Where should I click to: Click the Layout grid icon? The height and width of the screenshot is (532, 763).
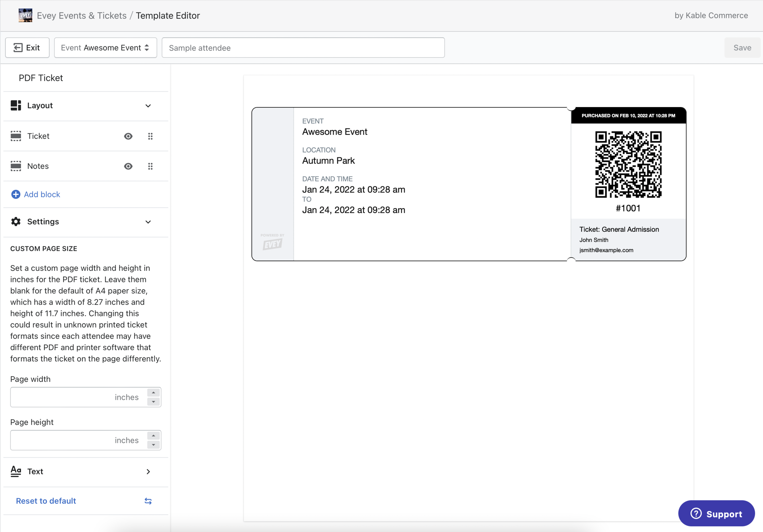point(16,105)
